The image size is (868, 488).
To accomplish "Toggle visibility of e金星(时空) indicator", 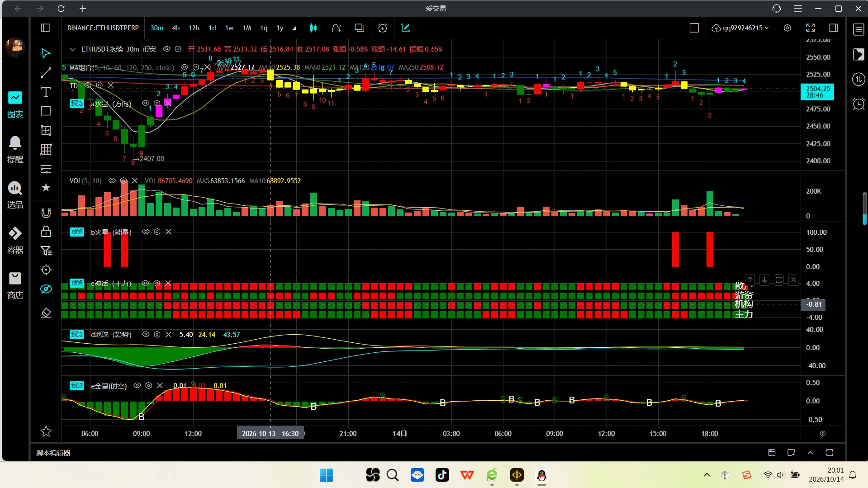I will pyautogui.click(x=137, y=385).
